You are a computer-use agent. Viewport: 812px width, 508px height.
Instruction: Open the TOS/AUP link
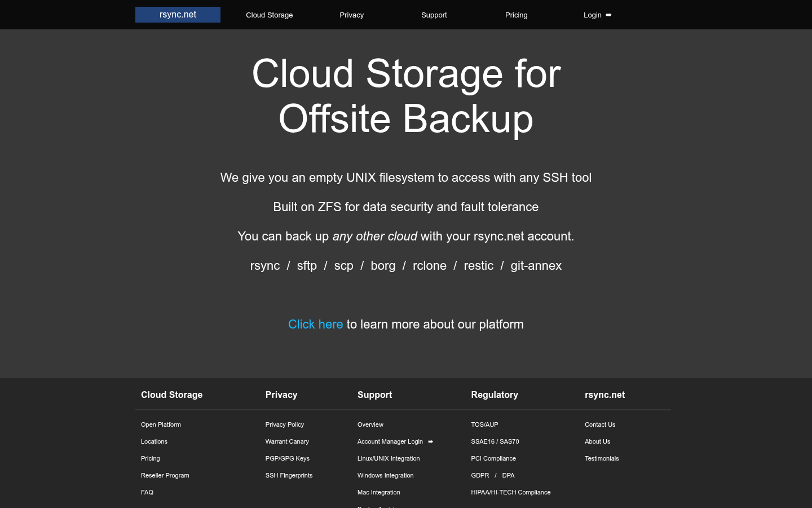point(485,424)
